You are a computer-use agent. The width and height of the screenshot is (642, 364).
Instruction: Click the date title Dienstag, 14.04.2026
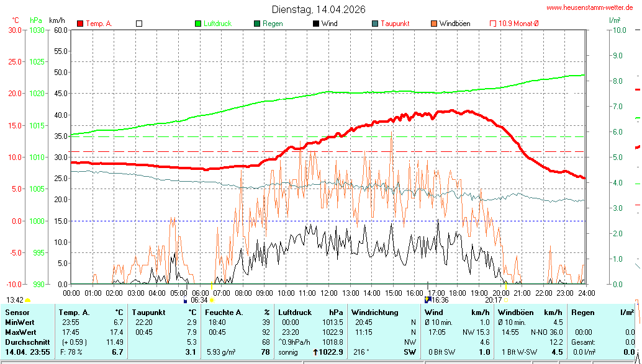[319, 9]
